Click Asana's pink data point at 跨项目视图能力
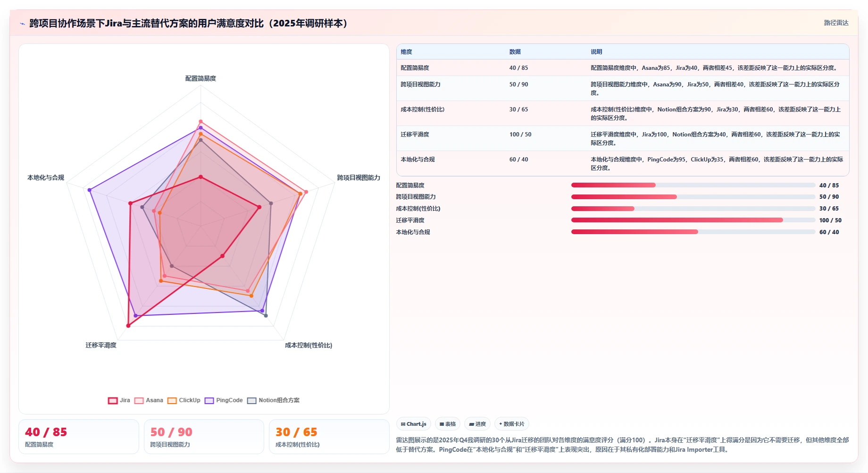Viewport: 868px width, 473px height. pyautogui.click(x=306, y=192)
